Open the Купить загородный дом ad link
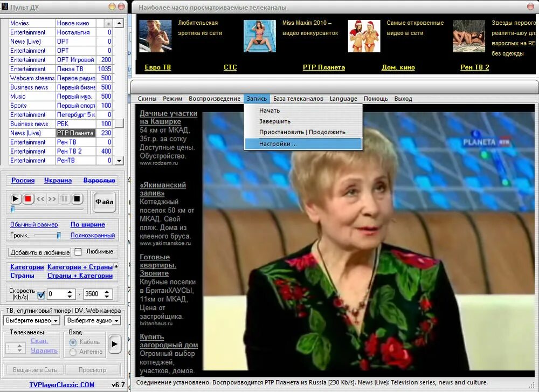Screen dimensions: 539x392 (x=168, y=341)
